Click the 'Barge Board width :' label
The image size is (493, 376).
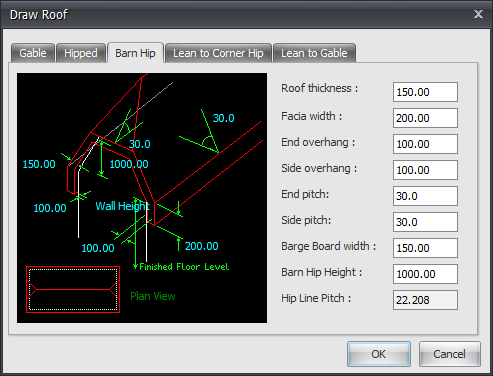pyautogui.click(x=328, y=246)
